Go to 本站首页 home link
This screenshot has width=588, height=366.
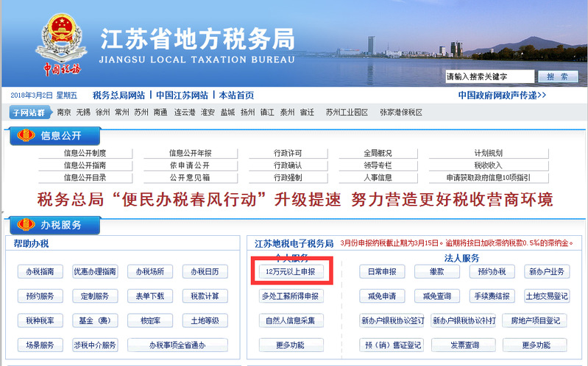pyautogui.click(x=236, y=96)
